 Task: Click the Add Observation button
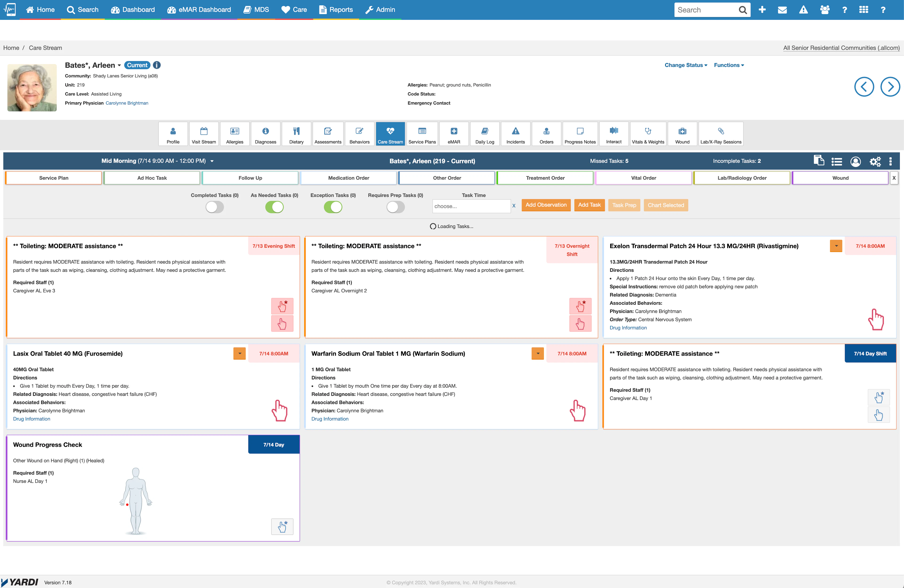pos(546,205)
